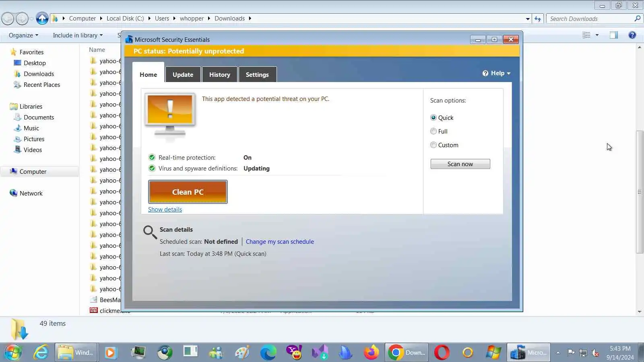Click Clean PC button
Viewport: 644px width, 362px height.
coord(188,192)
